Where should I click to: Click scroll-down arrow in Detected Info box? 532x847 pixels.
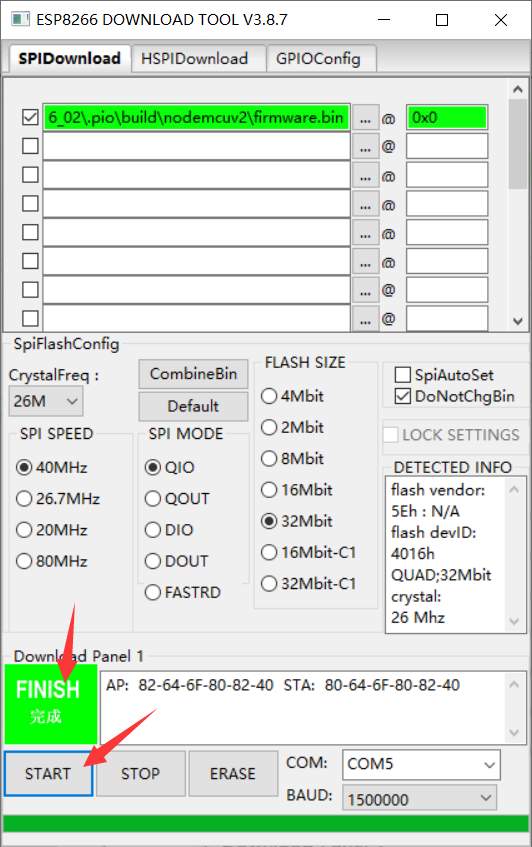tap(514, 621)
